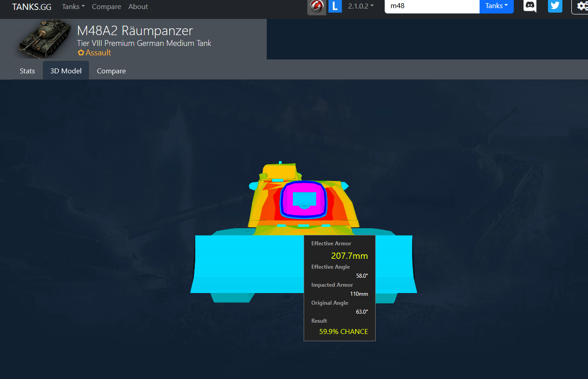Open the Discord server link icon

coord(530,6)
